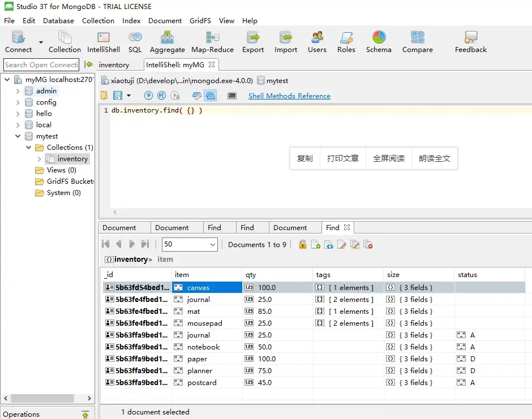The image size is (532, 419).
Task: Open the GridFS menu
Action: click(x=200, y=21)
